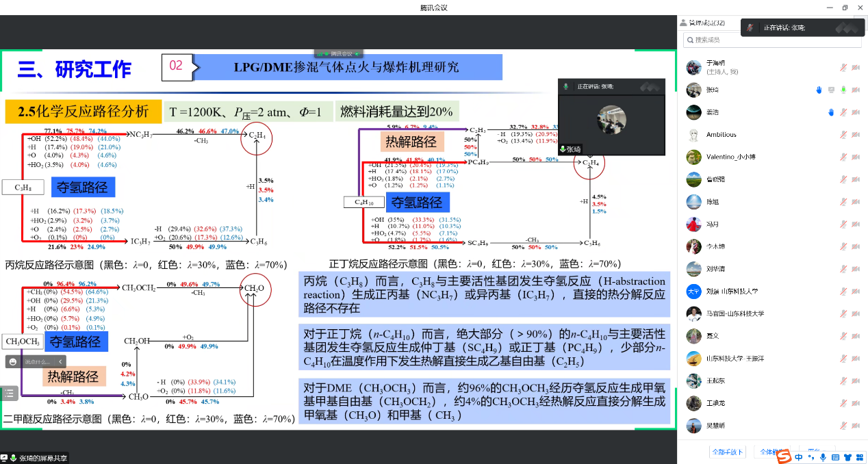Expand the 腾讯会议 sharing toolbar at top
Screen dimensions: 868x464
point(339,53)
